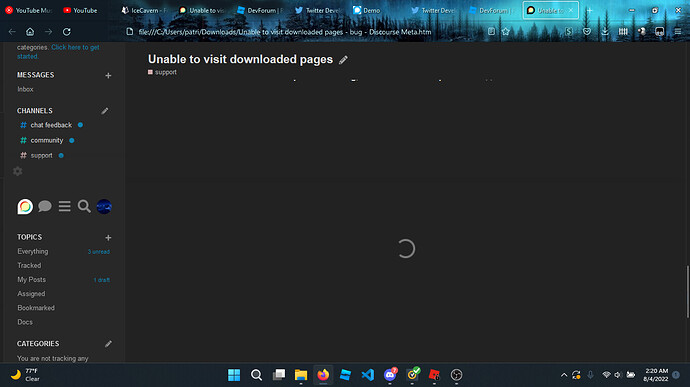Toggle reader view icon in the address bar
The width and height of the screenshot is (690, 387).
point(492,32)
